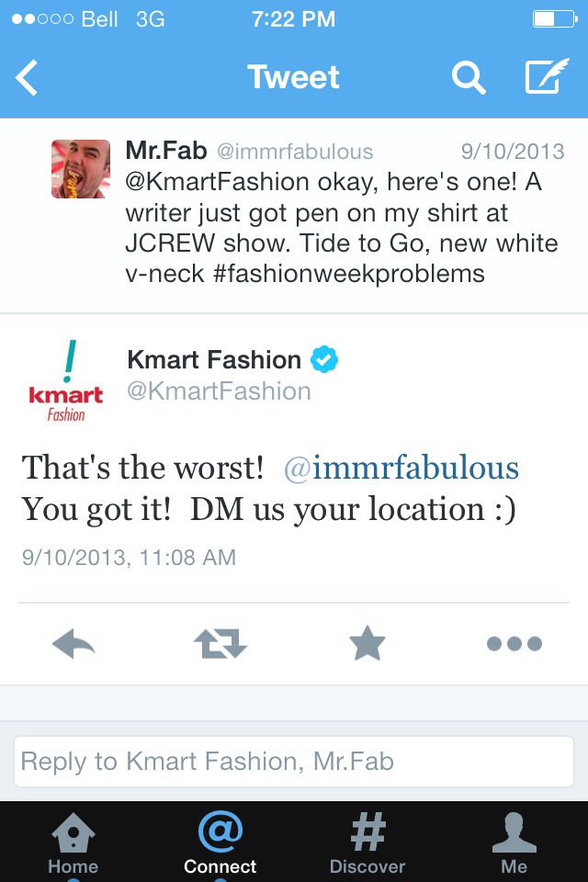Favorite the tweet with star icon

[367, 644]
